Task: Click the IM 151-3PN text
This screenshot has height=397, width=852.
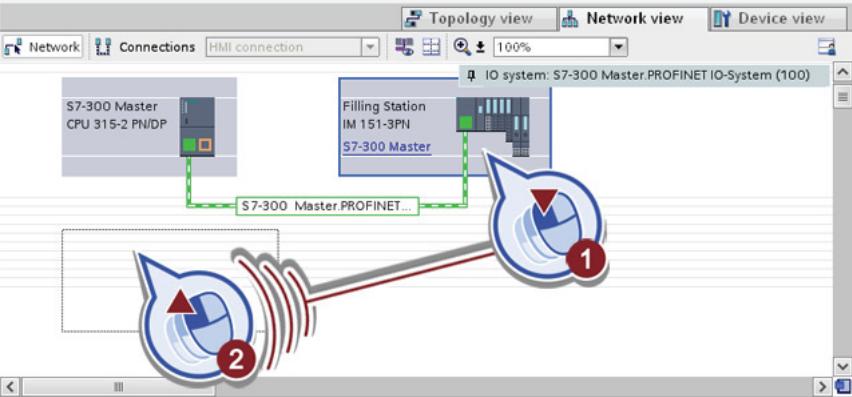Action: click(376, 124)
